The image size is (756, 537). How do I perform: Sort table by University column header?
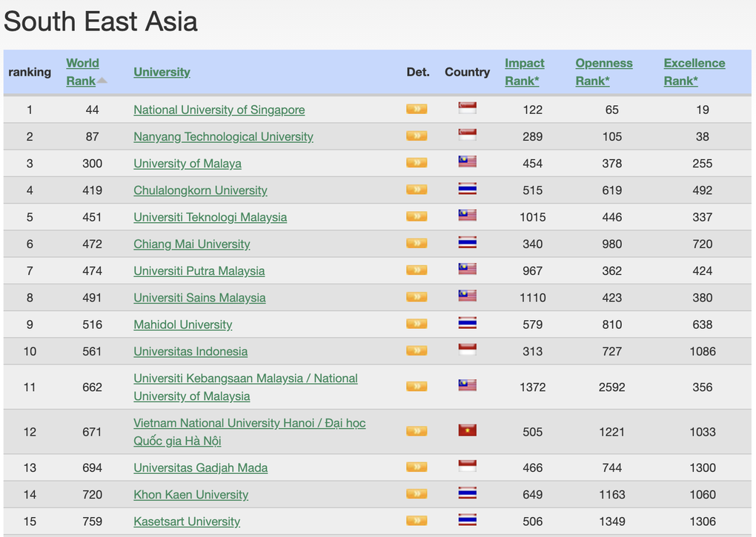(x=162, y=72)
